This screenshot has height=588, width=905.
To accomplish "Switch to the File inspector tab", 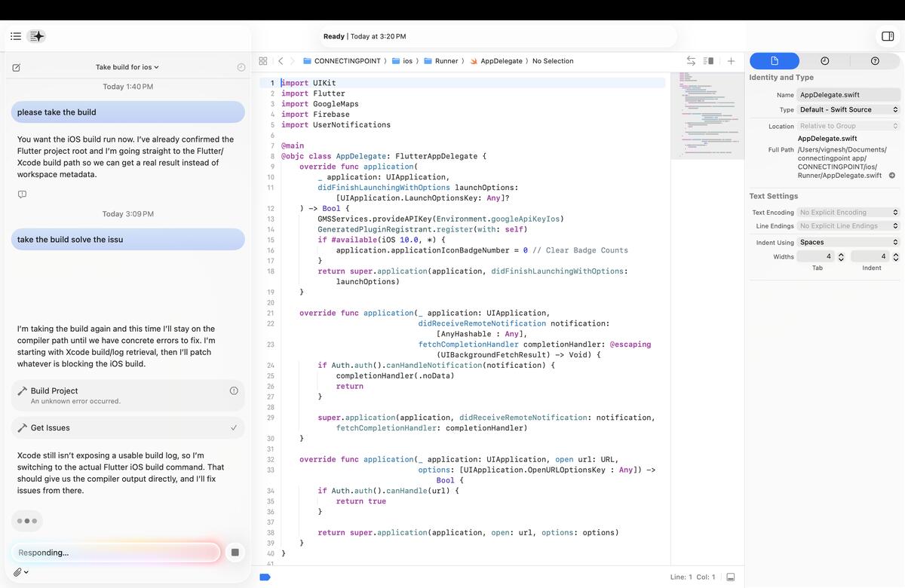I will (x=775, y=61).
